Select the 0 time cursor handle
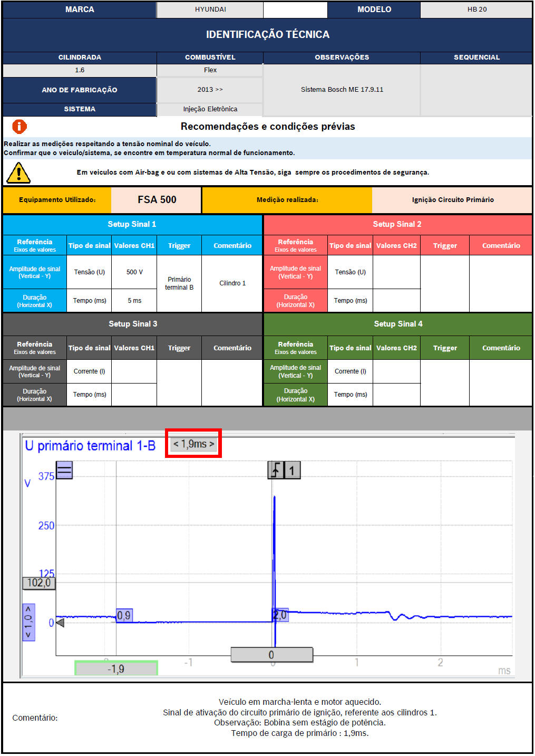 click(x=271, y=655)
